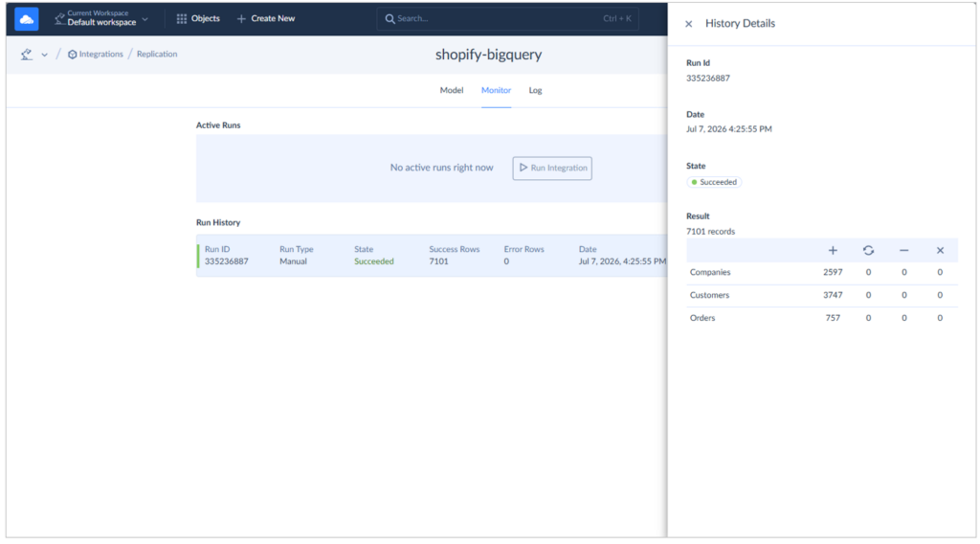
Task: Open the Default workspace selector
Action: point(101,19)
